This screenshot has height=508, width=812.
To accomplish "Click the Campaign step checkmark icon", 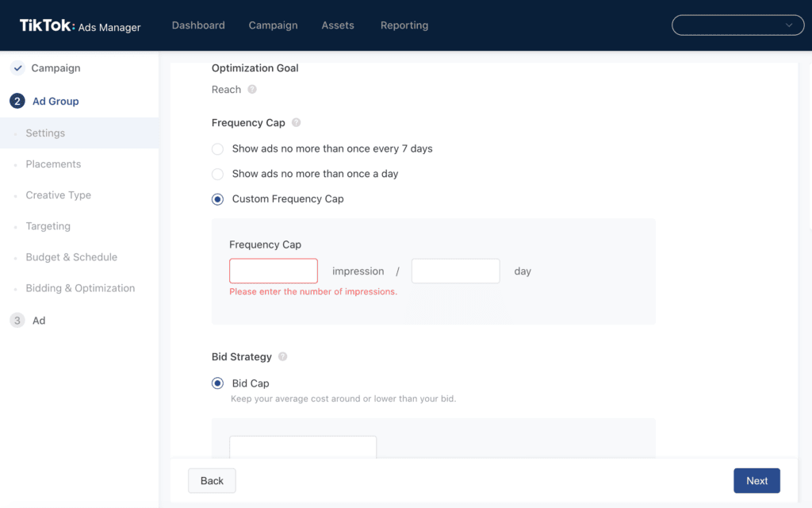I will point(17,68).
